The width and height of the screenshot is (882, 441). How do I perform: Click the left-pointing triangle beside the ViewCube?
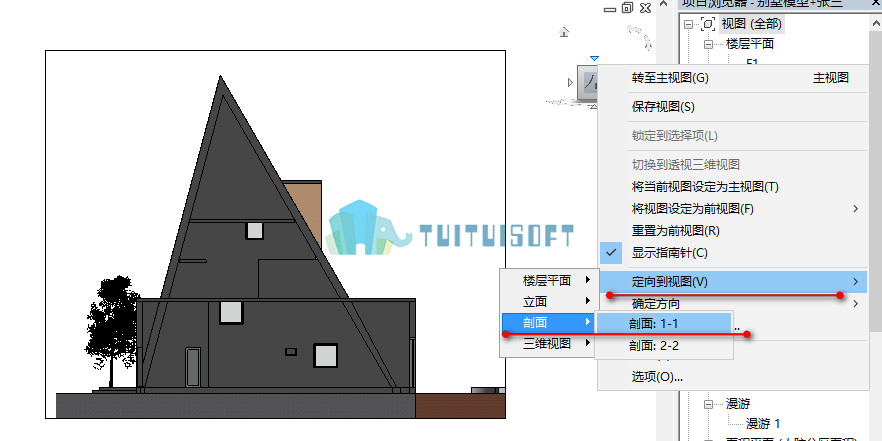[570, 83]
